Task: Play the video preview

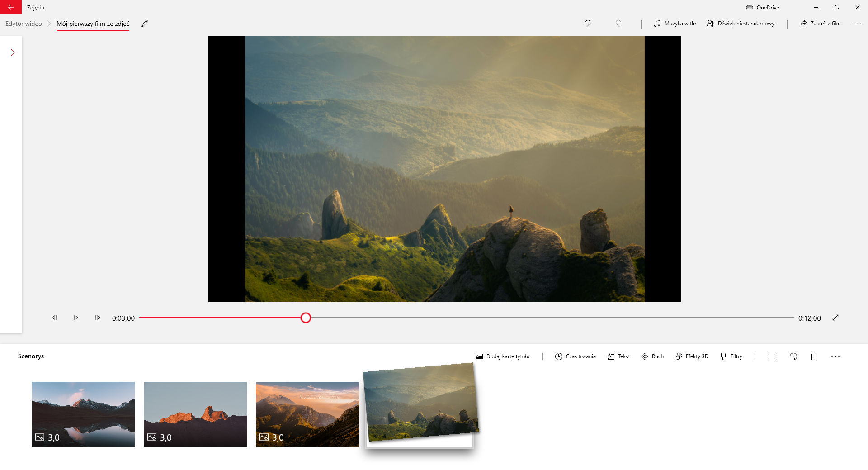Action: point(76,318)
